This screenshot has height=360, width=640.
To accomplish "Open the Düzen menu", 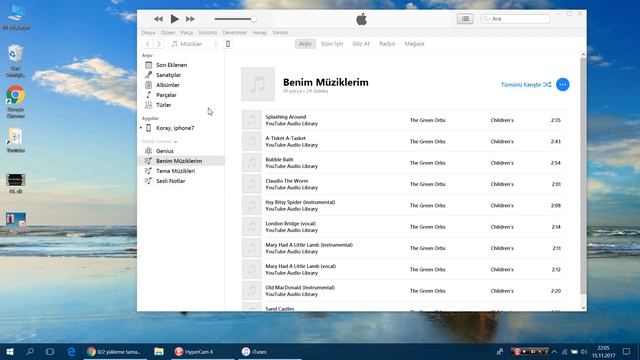I will point(168,33).
